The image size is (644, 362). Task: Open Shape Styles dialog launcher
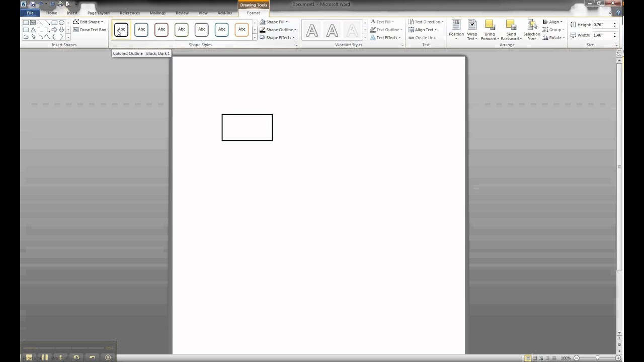[296, 45]
